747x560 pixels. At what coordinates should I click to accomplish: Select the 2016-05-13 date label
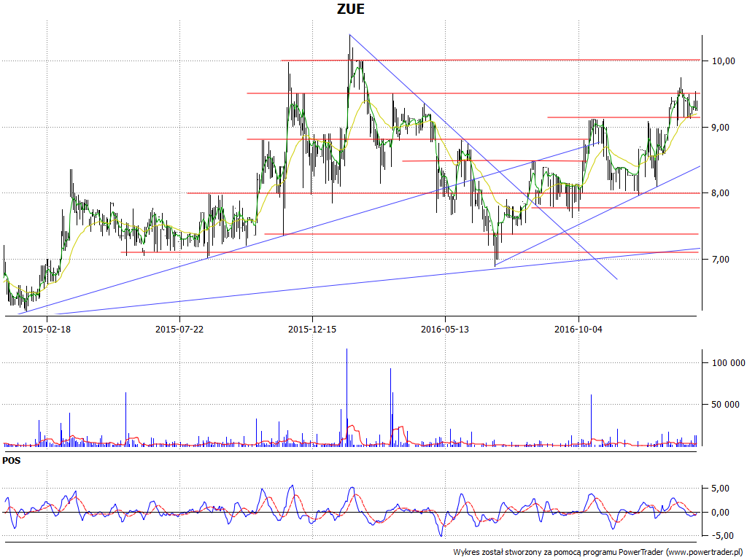445,330
